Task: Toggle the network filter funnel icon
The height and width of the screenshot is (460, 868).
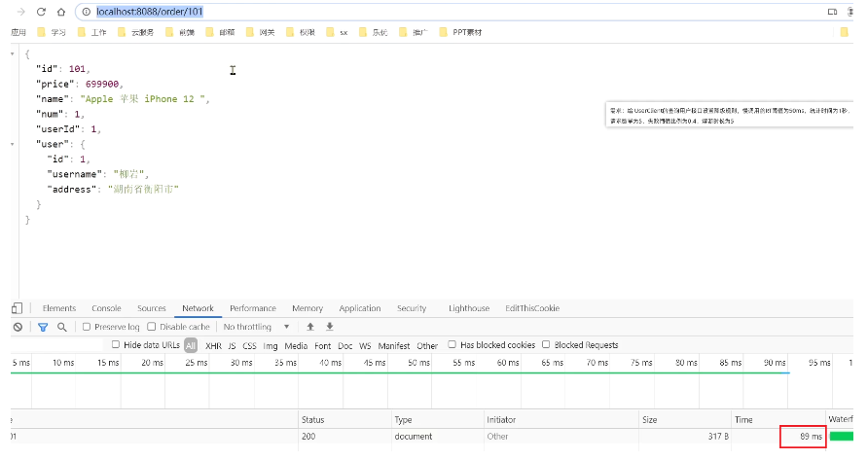Action: coord(43,328)
